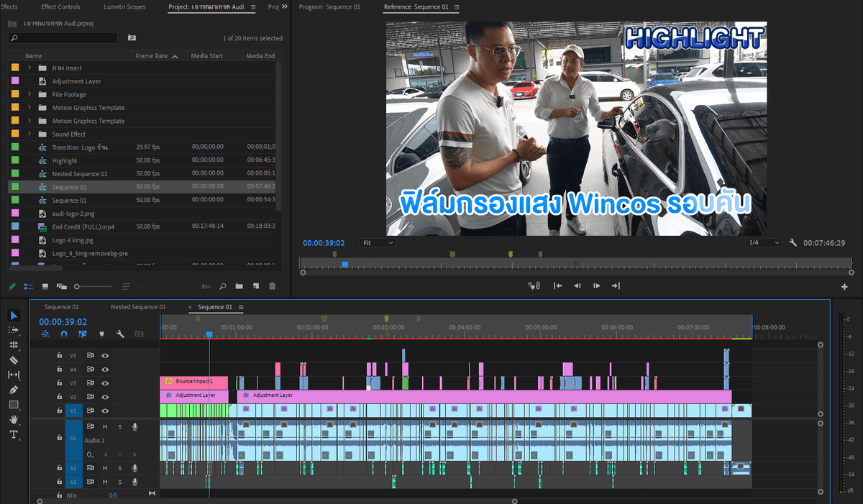The image size is (863, 504).
Task: Switch to the Effect Controls tab
Action: 61,7
